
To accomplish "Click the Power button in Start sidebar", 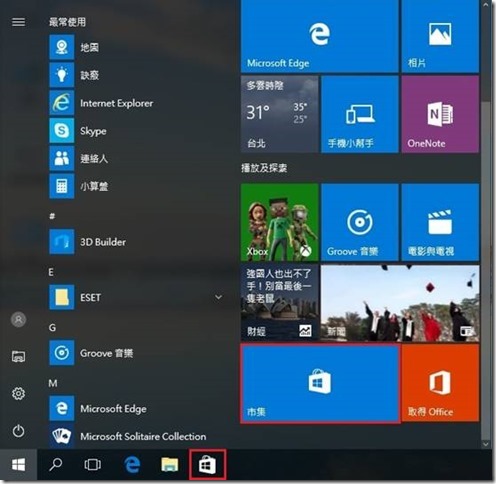I will pos(18,431).
